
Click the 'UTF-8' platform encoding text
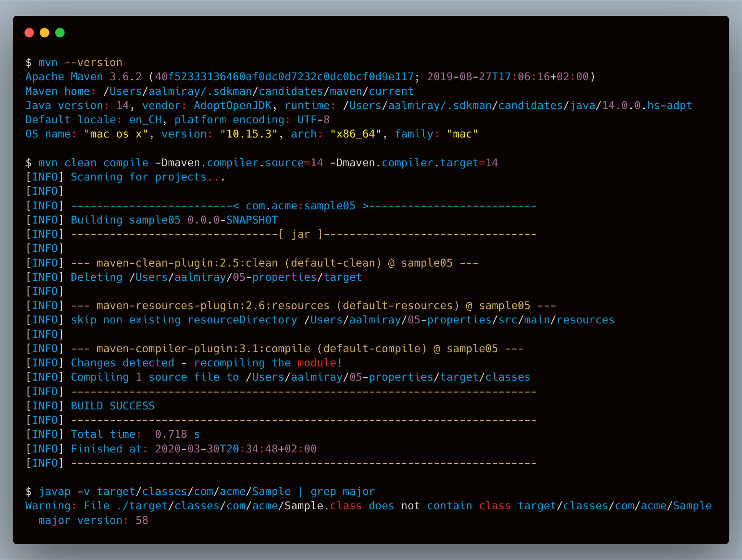[313, 120]
